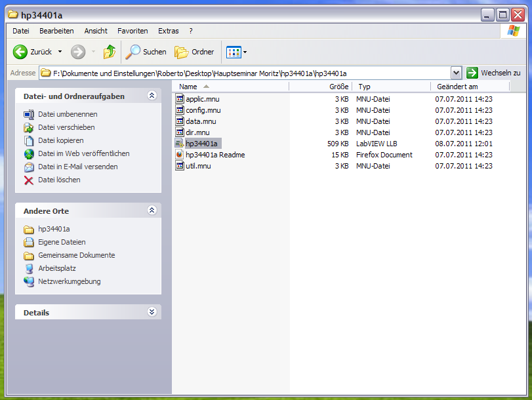
Task: Select the dir.mnu file icon
Action: tap(180, 132)
